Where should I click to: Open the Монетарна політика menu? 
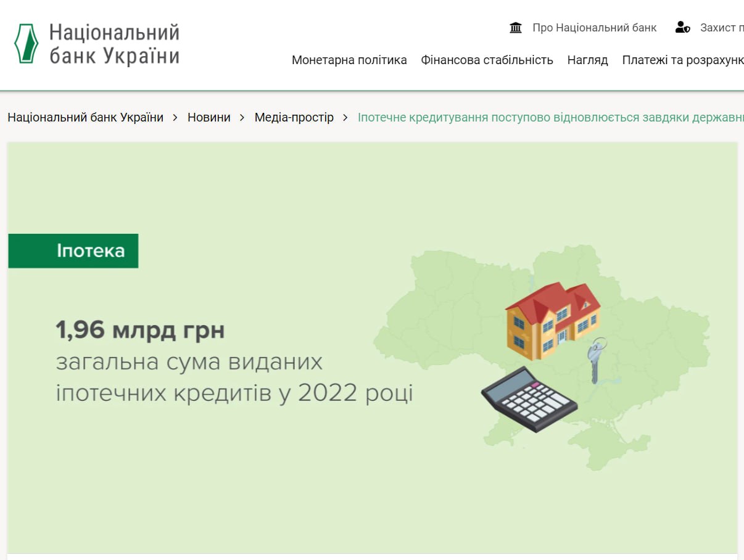pos(349,60)
